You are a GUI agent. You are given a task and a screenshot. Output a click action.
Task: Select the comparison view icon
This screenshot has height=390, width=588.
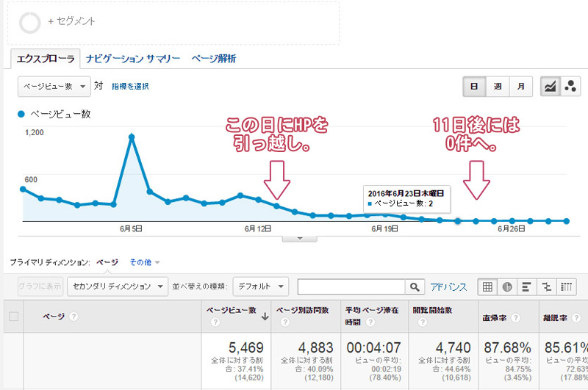pyautogui.click(x=547, y=287)
